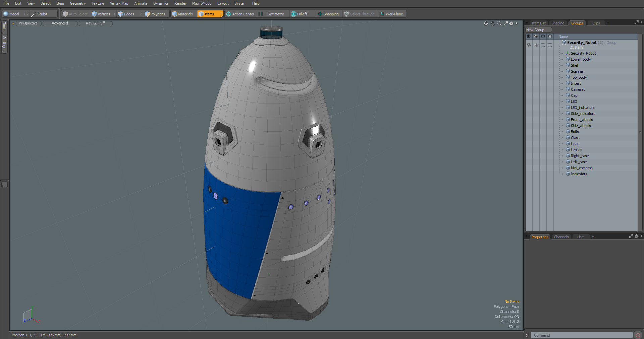Screen dimensions: 644x339
Task: Switch to the Lists tab
Action: [x=581, y=237]
